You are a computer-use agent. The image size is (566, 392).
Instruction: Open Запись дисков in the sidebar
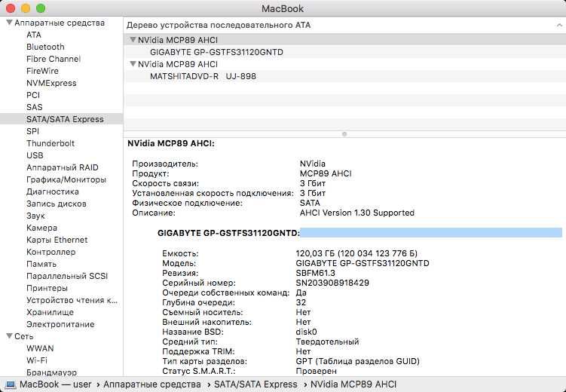[57, 204]
